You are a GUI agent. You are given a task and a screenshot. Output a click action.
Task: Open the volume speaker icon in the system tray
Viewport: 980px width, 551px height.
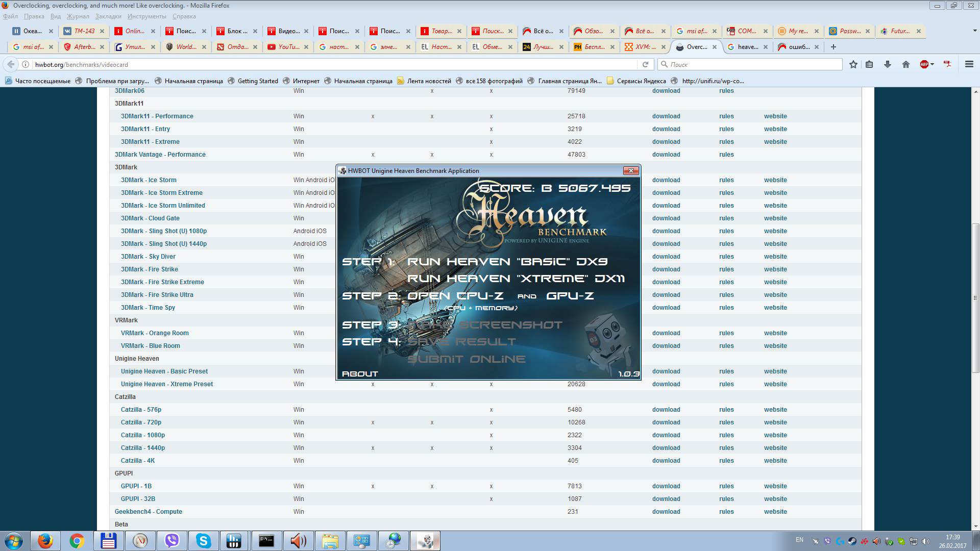[x=926, y=541]
